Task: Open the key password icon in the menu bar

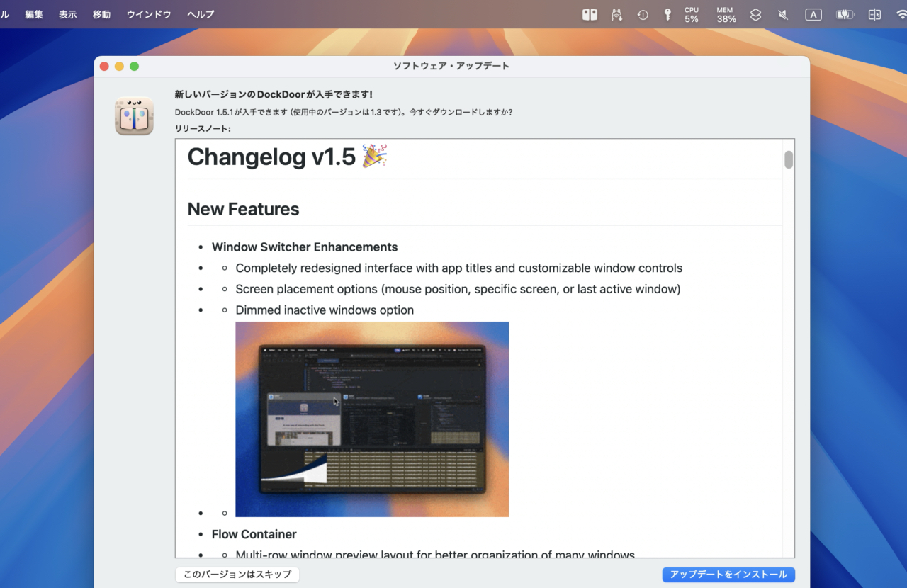Action: click(667, 14)
